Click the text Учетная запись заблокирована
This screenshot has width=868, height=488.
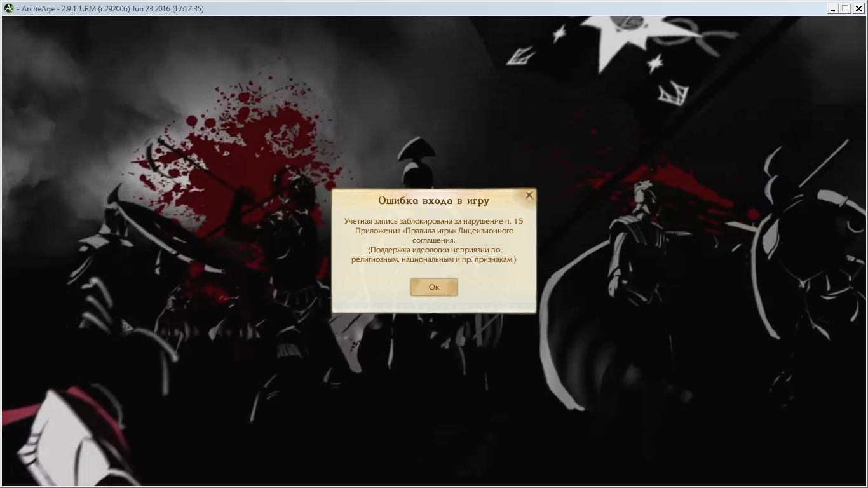pos(395,221)
